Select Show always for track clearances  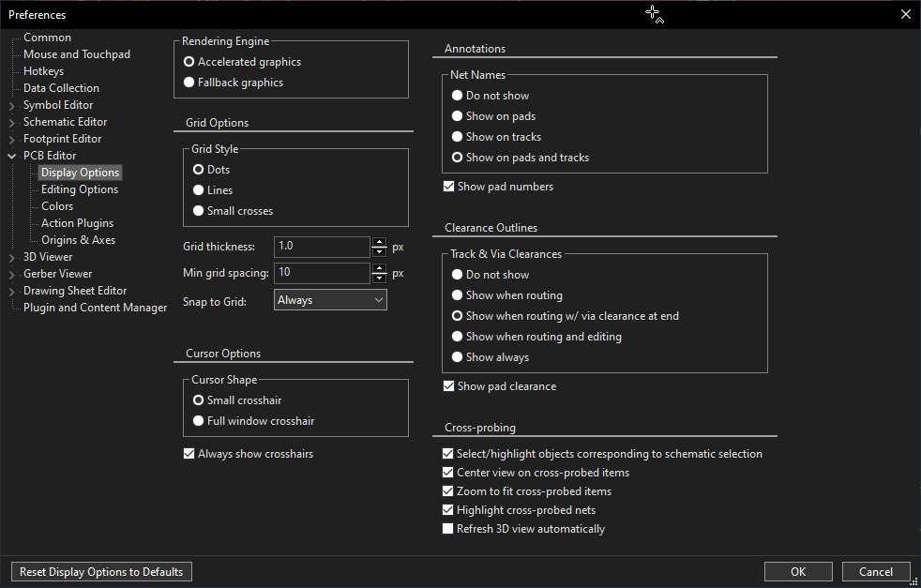tap(457, 356)
